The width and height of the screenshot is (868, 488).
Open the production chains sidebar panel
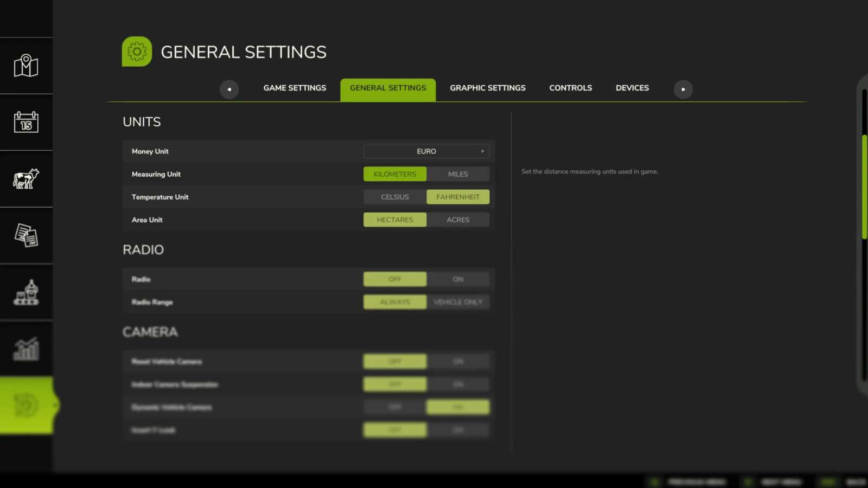pos(26,293)
